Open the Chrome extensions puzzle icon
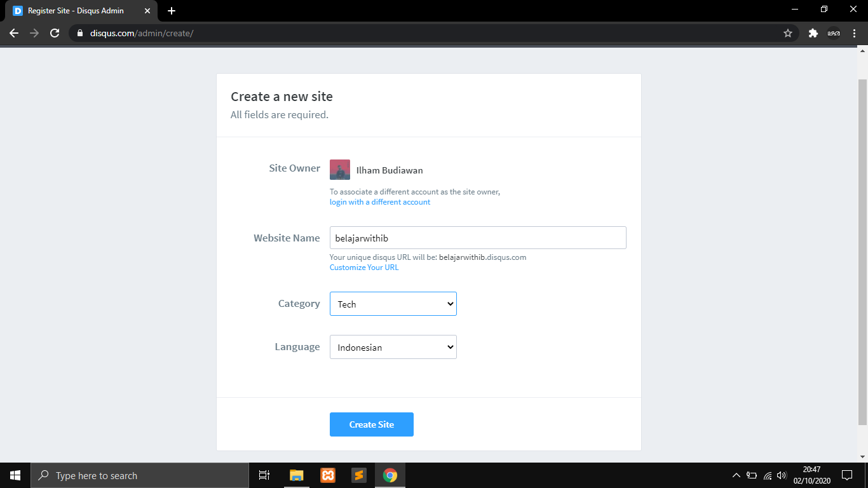The width and height of the screenshot is (868, 488). tap(813, 33)
